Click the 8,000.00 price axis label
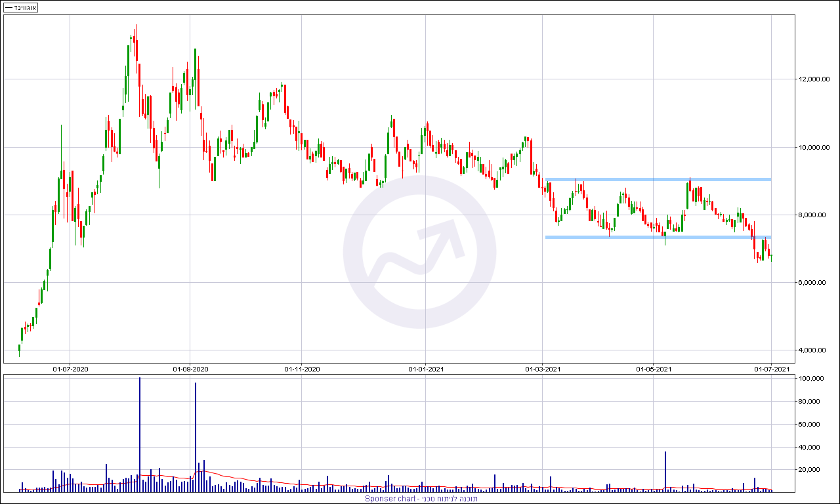Screen dimensions: 840x504 coord(805,215)
